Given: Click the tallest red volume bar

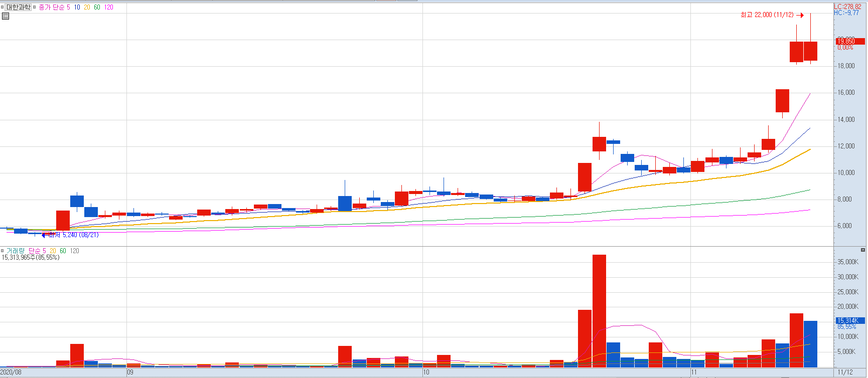Looking at the screenshot, I should tap(599, 311).
